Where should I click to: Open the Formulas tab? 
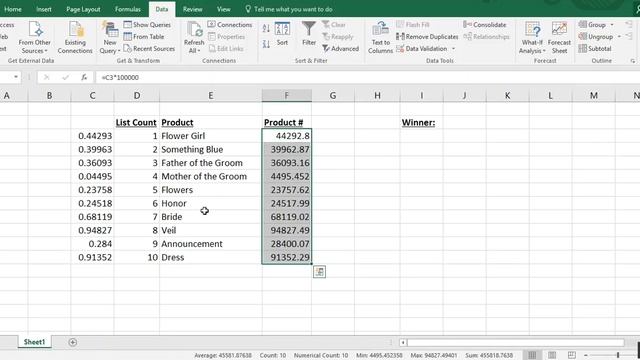tap(128, 9)
